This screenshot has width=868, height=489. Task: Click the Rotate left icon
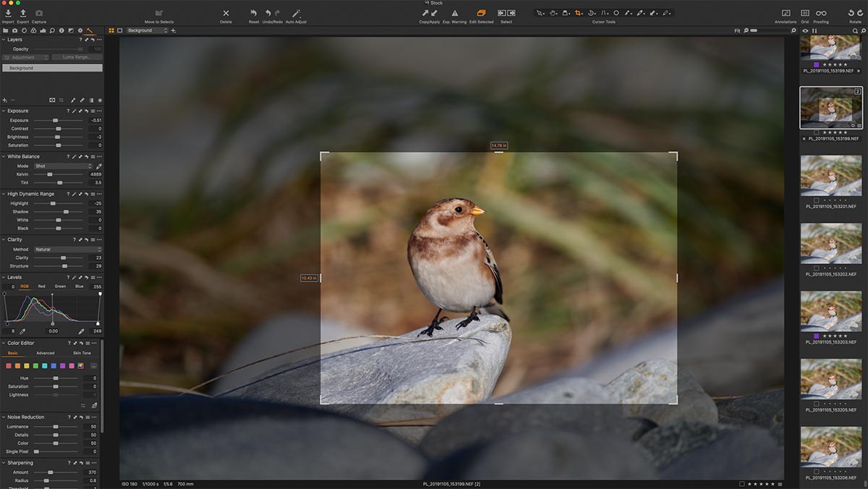pyautogui.click(x=851, y=13)
